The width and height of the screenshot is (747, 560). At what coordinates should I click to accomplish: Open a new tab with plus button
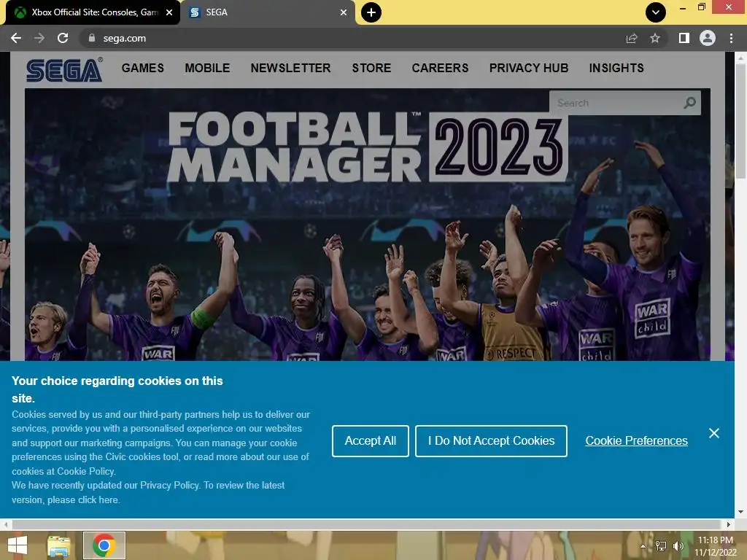pos(371,12)
